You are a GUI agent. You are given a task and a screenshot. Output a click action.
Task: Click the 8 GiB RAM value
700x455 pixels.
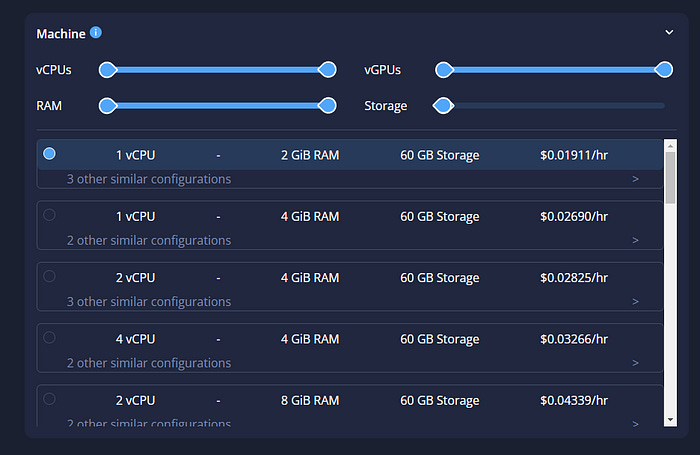pyautogui.click(x=310, y=400)
